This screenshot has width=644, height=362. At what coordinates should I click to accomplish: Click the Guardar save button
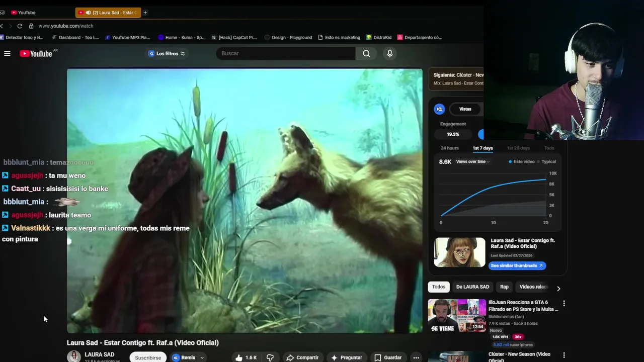pos(387,357)
